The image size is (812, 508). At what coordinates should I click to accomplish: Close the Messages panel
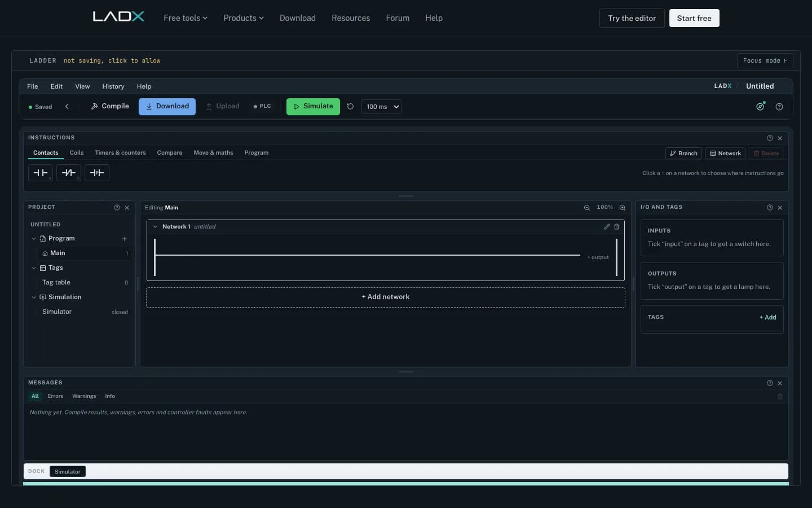tap(780, 383)
